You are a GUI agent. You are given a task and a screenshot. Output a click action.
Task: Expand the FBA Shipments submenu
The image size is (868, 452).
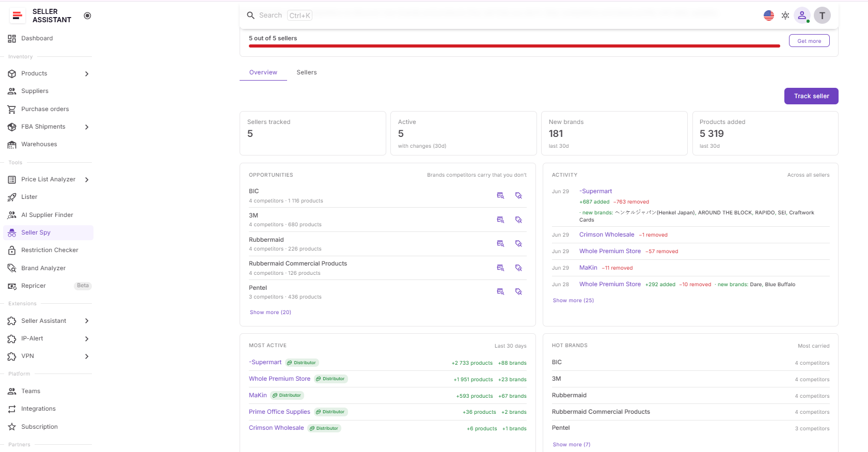[87, 127]
